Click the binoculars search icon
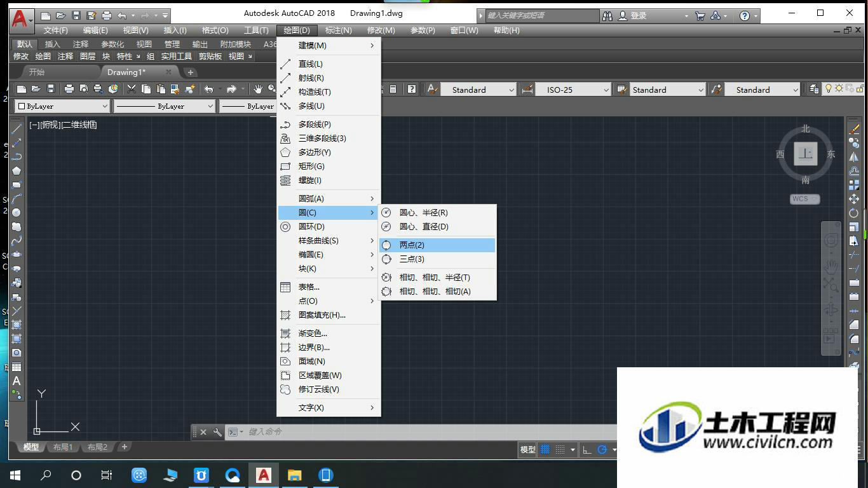The width and height of the screenshot is (868, 488). (607, 15)
